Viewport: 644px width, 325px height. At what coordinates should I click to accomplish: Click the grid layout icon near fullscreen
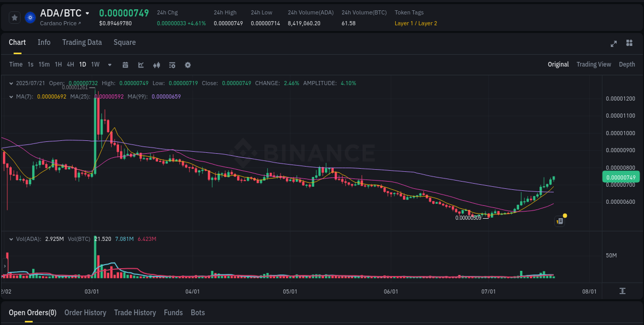(630, 44)
